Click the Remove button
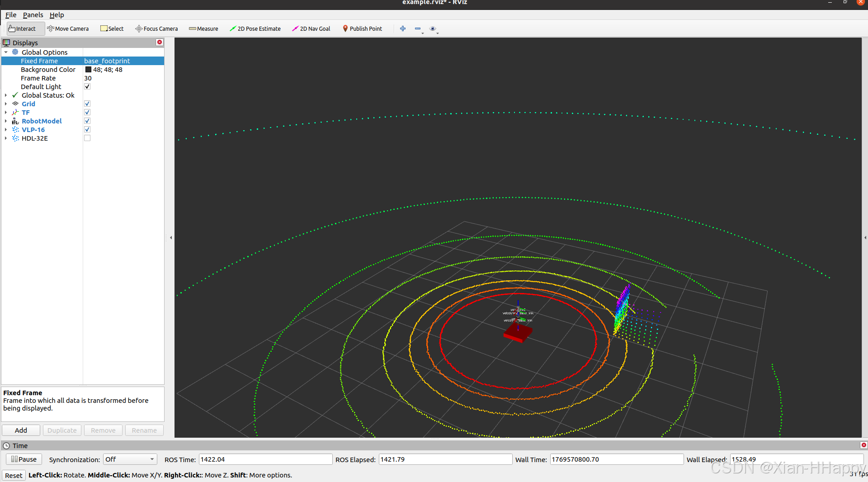 pyautogui.click(x=103, y=430)
